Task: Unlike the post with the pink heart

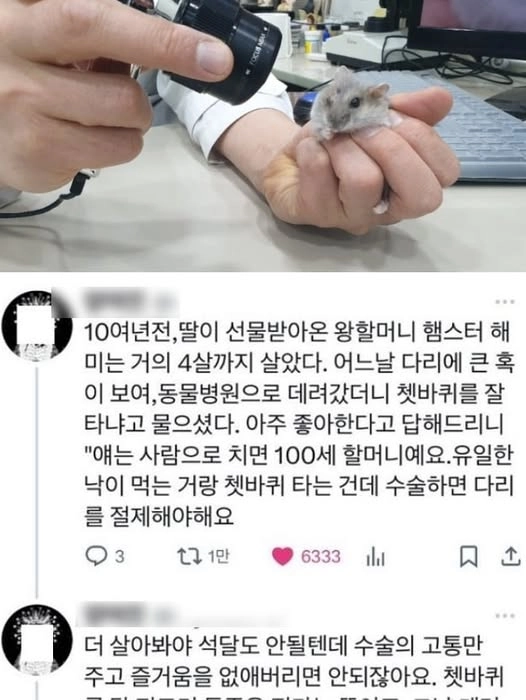Action: [282, 556]
